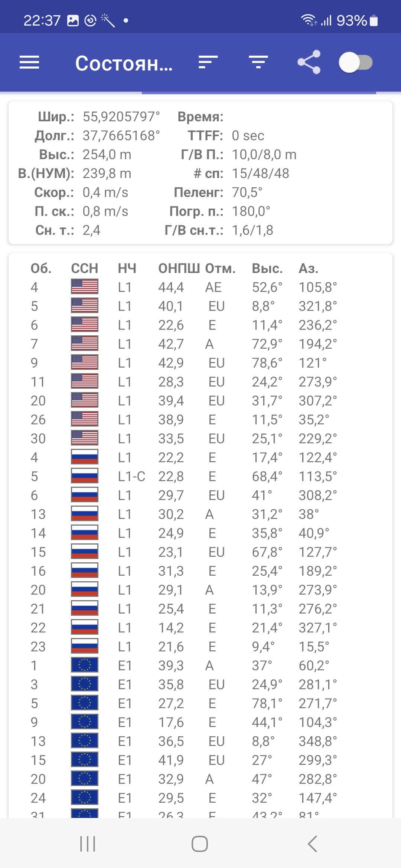Open the recent apps button
Image resolution: width=401 pixels, height=868 pixels.
88,844
